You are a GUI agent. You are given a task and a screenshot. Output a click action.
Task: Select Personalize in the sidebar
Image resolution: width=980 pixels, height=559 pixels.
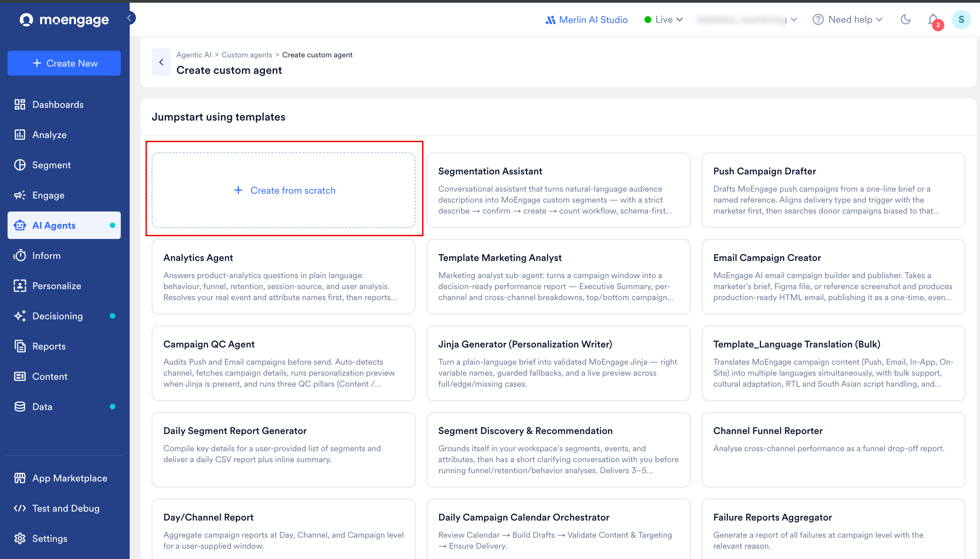pyautogui.click(x=64, y=286)
